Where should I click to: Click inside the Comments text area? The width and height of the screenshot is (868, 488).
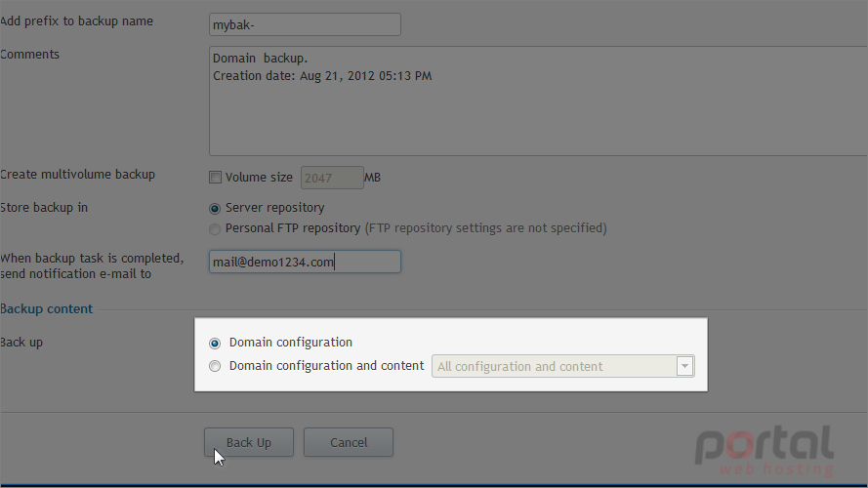tap(538, 102)
